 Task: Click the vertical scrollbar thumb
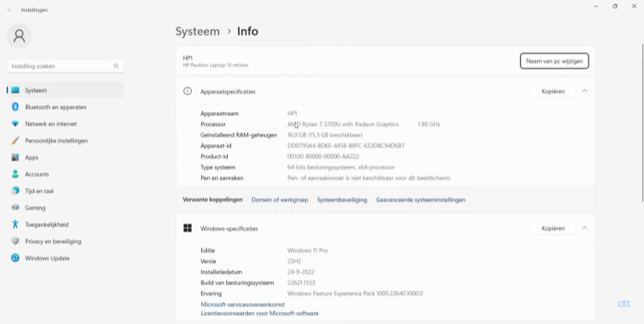pos(642,123)
